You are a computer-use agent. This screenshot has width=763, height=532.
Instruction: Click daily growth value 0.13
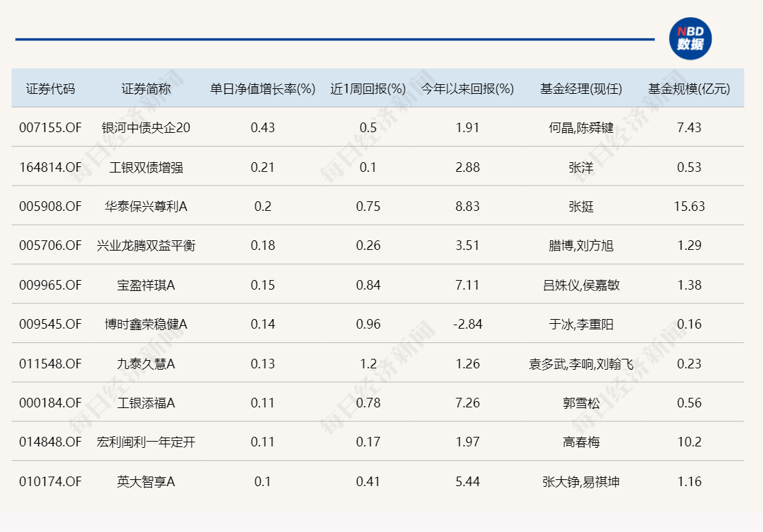(263, 364)
